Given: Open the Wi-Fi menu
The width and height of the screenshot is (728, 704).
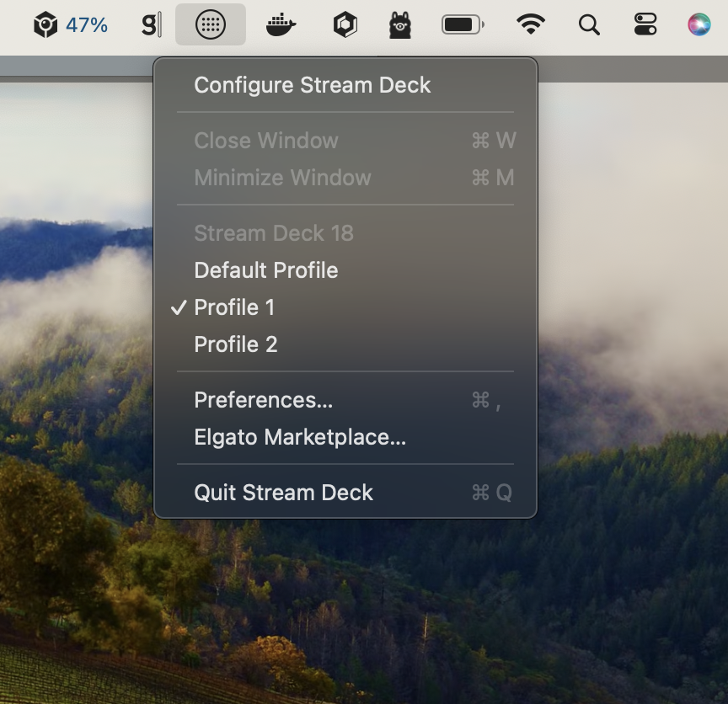Looking at the screenshot, I should [x=531, y=24].
